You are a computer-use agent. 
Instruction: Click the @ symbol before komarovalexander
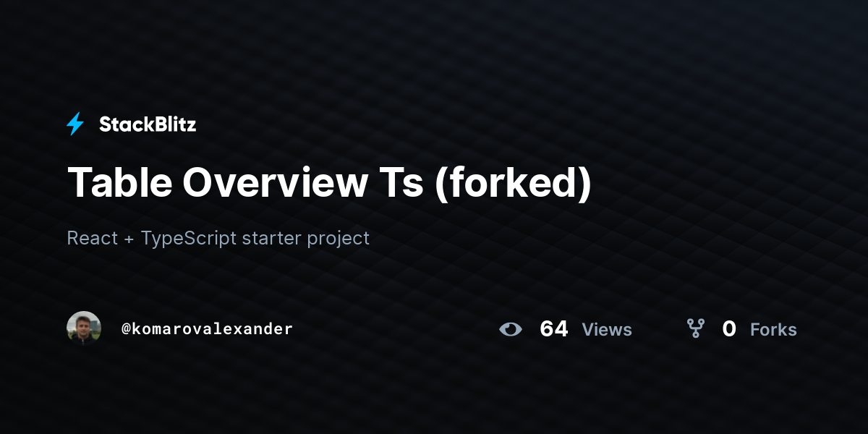(126, 329)
